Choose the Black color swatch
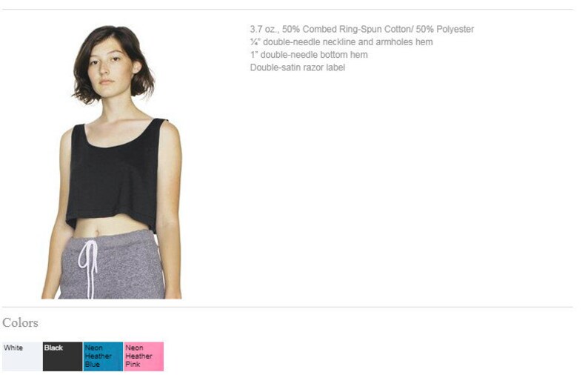The width and height of the screenshot is (588, 375). [63, 356]
